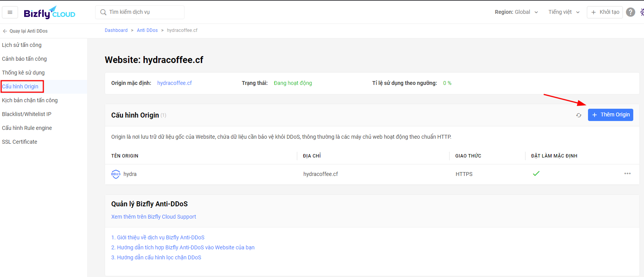Open the Dashboard breadcrumb link
644x277 pixels.
point(116,30)
